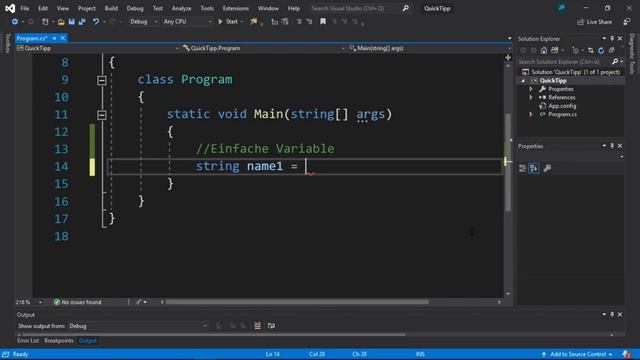Image resolution: width=640 pixels, height=360 pixels.
Task: Click the No issues found indicator
Action: pos(78,302)
